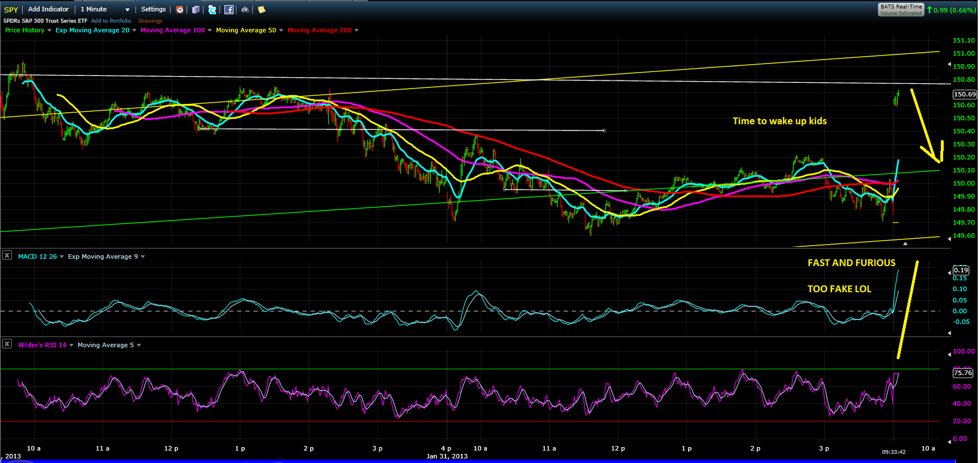Select the Exp Moving Average 9 label
This screenshot has height=463, width=980.
[x=103, y=256]
